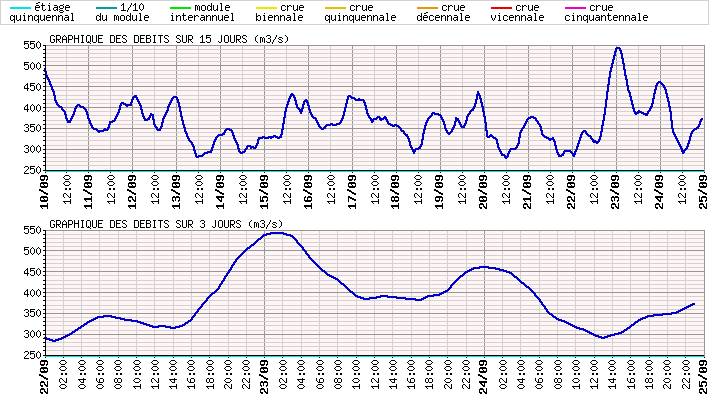Click the 350 value on the 15-day chart
The image size is (709, 400).
[33, 129]
